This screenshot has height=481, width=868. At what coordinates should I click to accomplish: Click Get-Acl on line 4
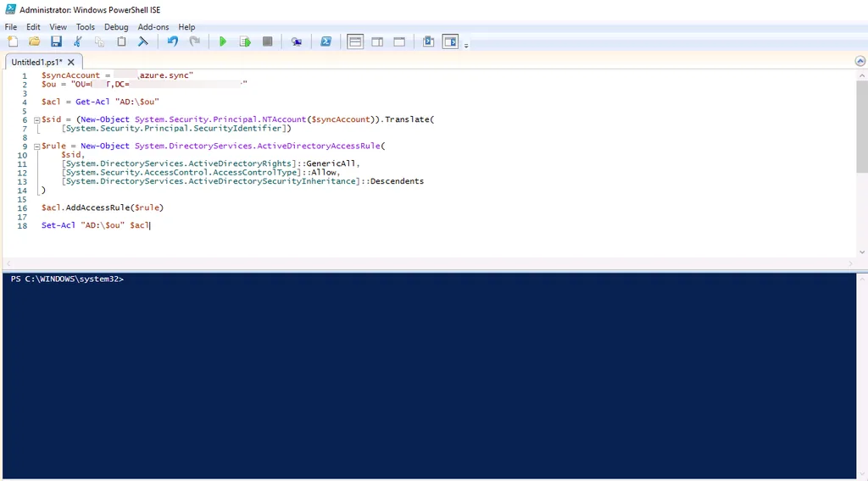pyautogui.click(x=92, y=102)
